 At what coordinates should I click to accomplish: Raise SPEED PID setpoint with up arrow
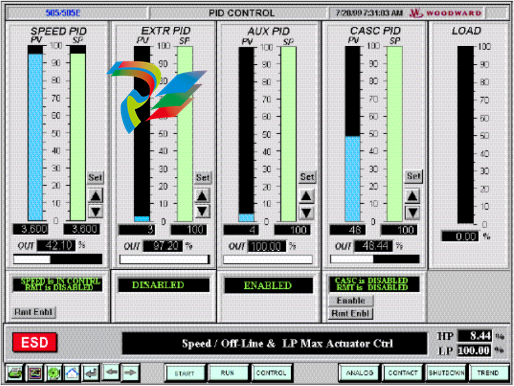[95, 196]
